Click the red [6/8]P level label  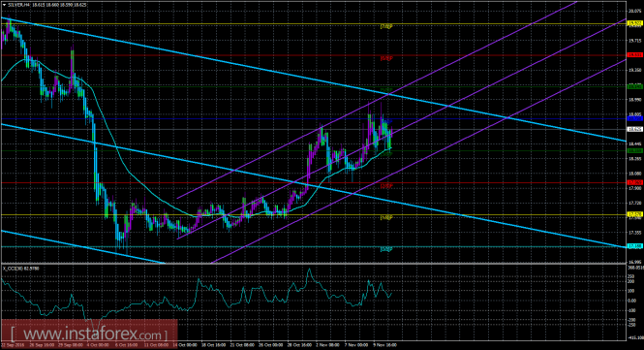pyautogui.click(x=386, y=58)
